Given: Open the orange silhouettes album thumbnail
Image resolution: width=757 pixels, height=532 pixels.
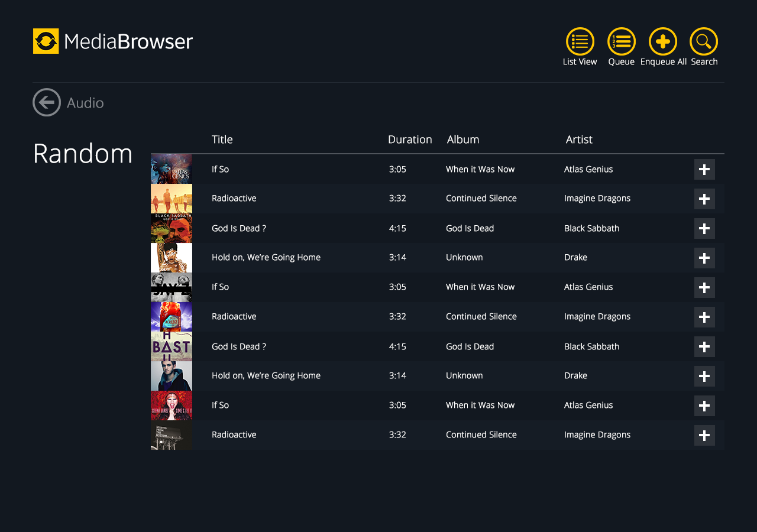Looking at the screenshot, I should [172, 199].
